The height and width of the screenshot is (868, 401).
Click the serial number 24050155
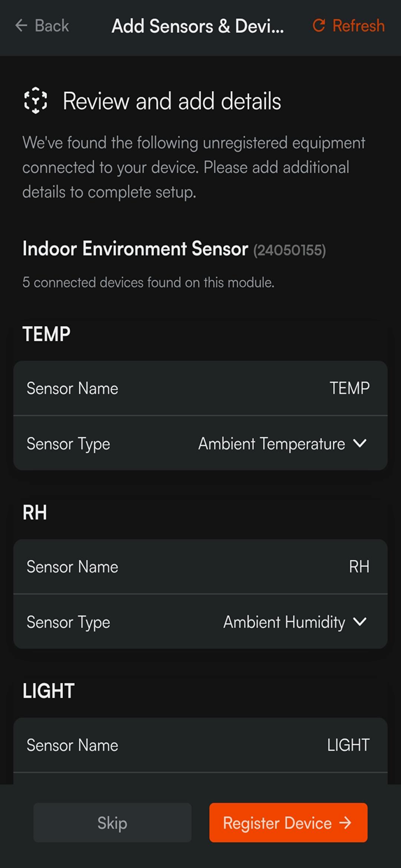point(290,250)
